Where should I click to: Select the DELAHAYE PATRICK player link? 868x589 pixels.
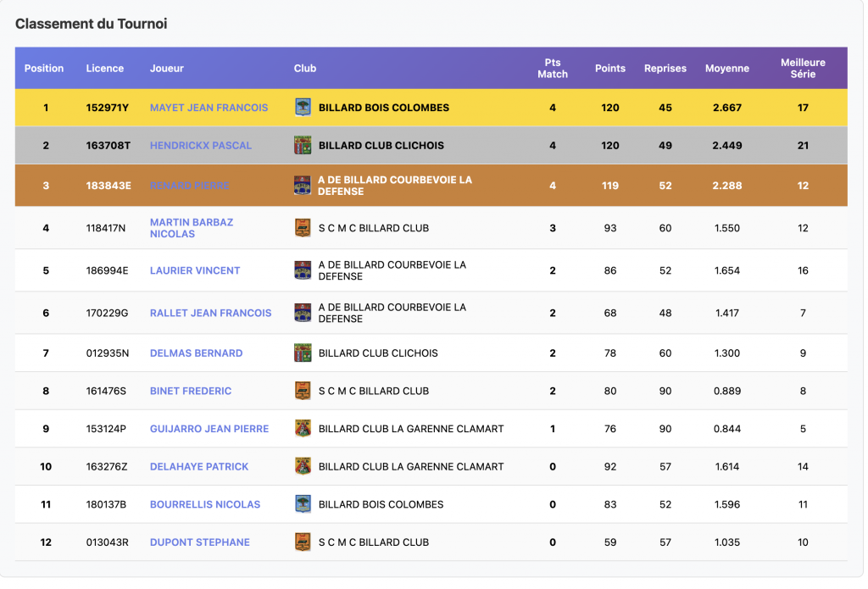[199, 466]
